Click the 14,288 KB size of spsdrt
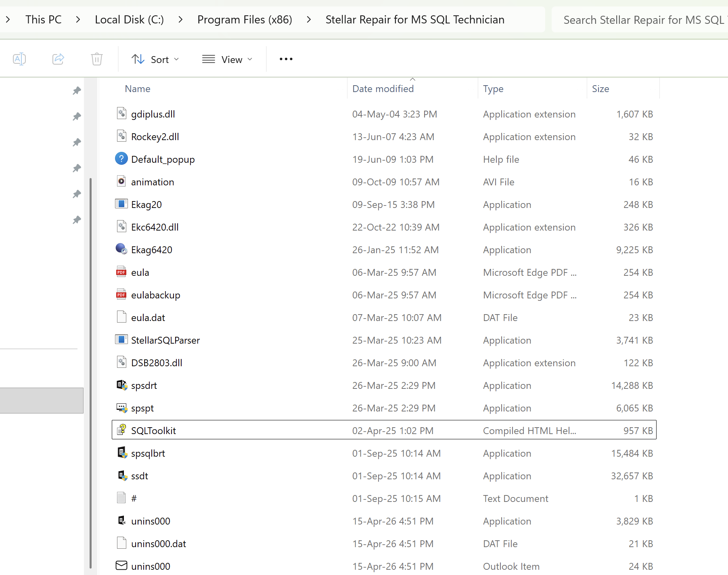Viewport: 728px width, 575px height. [x=632, y=386]
